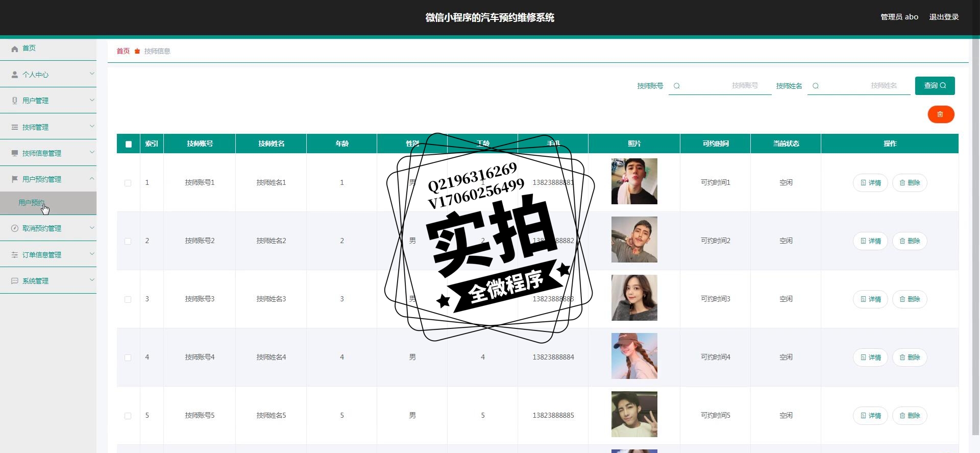This screenshot has height=453, width=980.
Task: Click 退出登录 to log out
Action: 944,17
